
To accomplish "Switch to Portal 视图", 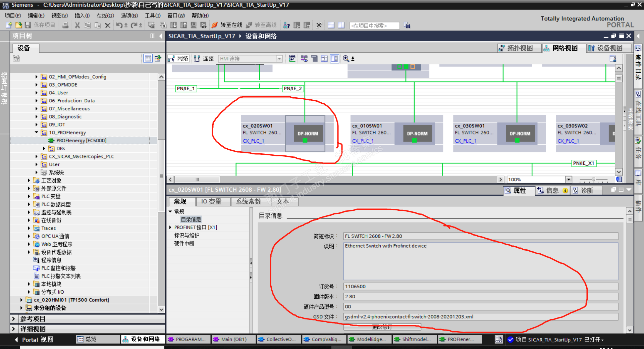I will click(x=34, y=340).
